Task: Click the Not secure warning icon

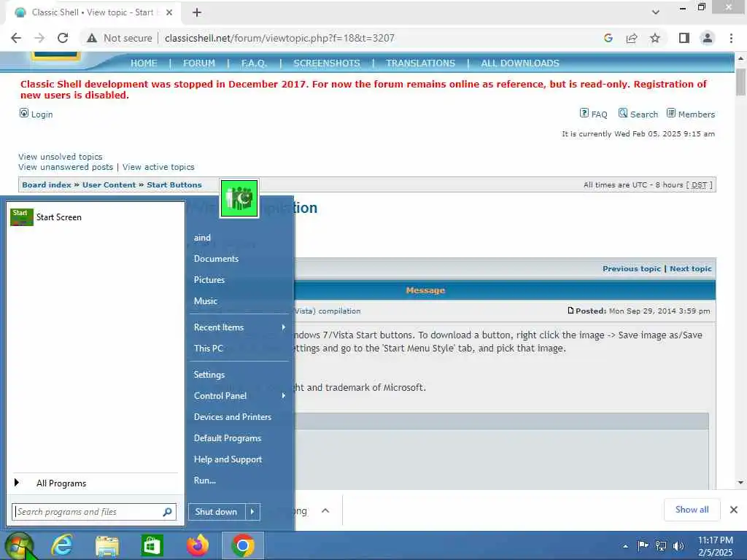Action: (92, 38)
